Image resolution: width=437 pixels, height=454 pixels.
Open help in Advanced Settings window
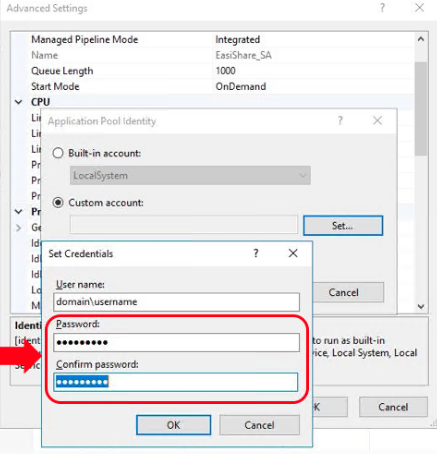pyautogui.click(x=382, y=8)
